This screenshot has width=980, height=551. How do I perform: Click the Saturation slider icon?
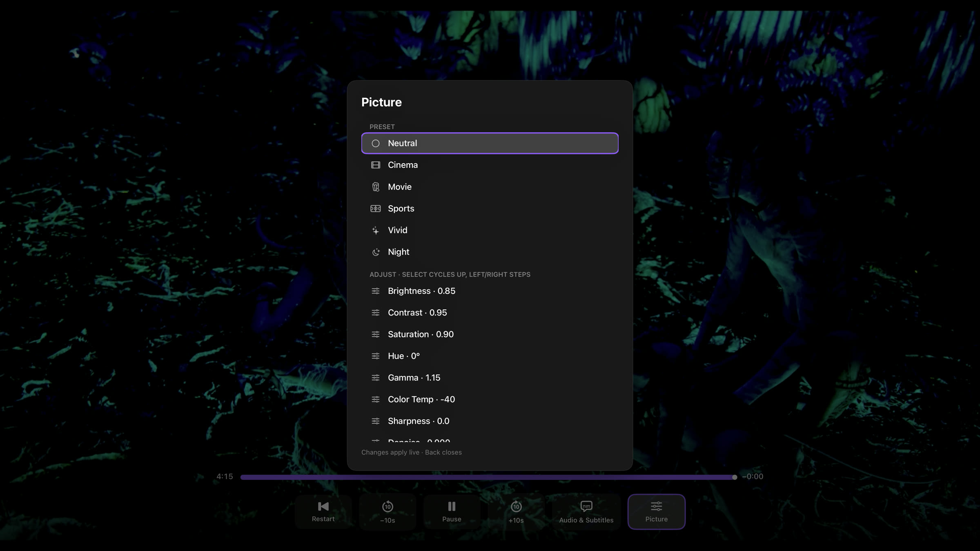375,334
